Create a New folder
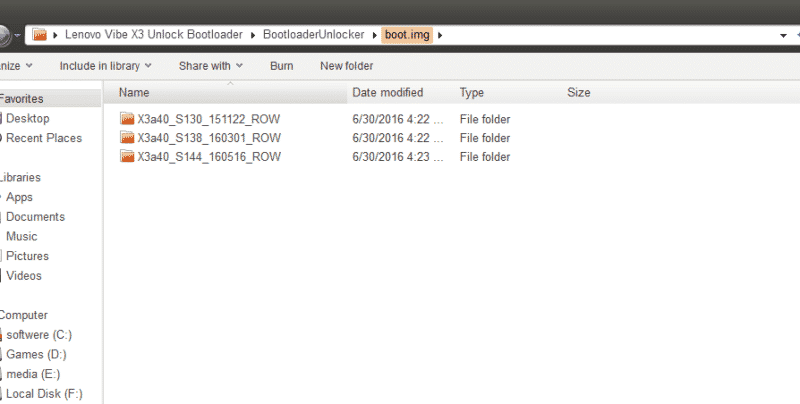This screenshot has width=800, height=404. point(346,66)
